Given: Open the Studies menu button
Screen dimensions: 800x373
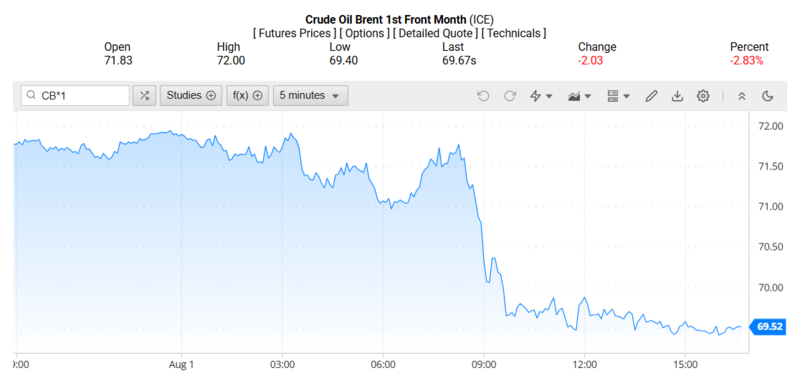Looking at the screenshot, I should coord(191,95).
